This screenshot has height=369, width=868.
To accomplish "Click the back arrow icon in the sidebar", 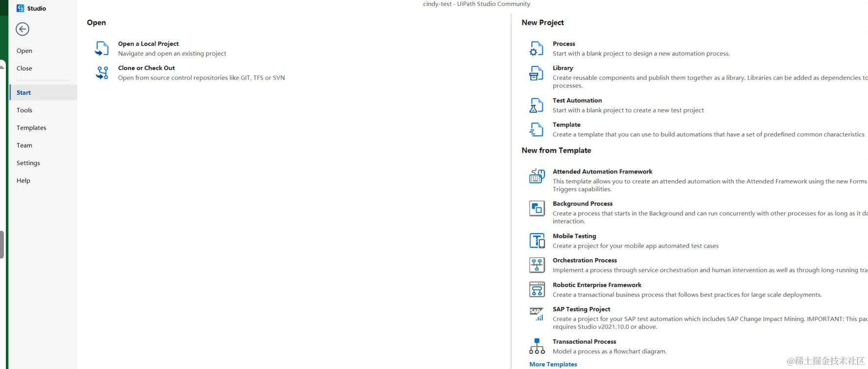I will click(x=22, y=29).
